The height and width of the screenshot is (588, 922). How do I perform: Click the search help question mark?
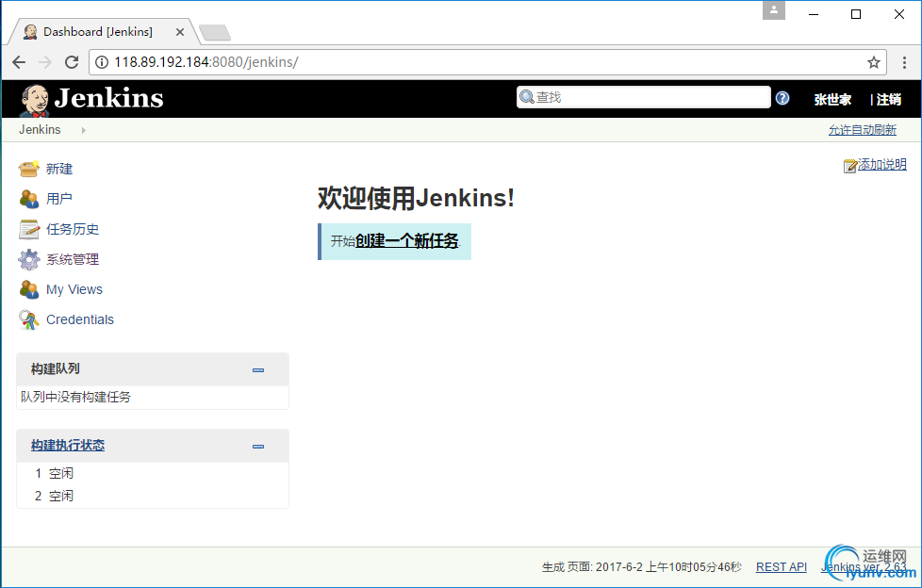[782, 97]
